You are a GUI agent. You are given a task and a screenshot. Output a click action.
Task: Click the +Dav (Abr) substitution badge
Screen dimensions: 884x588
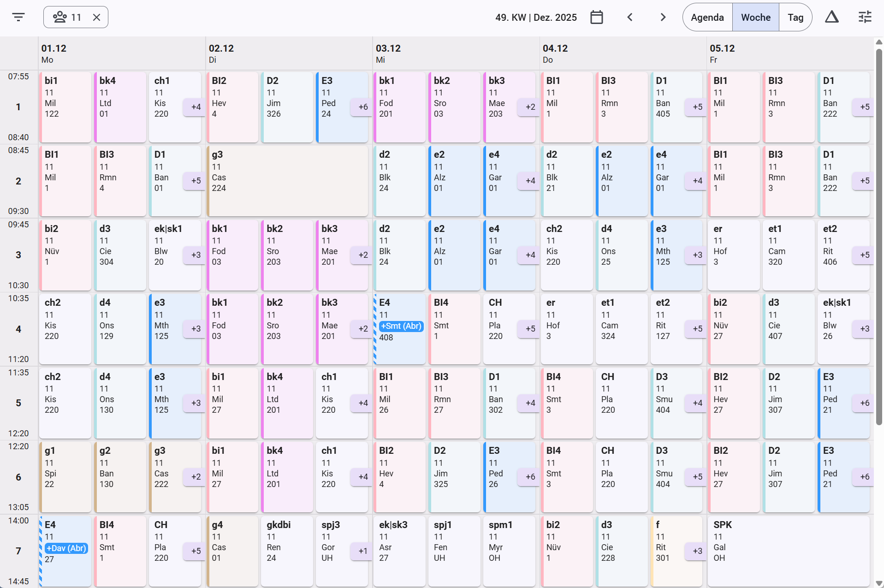66,548
